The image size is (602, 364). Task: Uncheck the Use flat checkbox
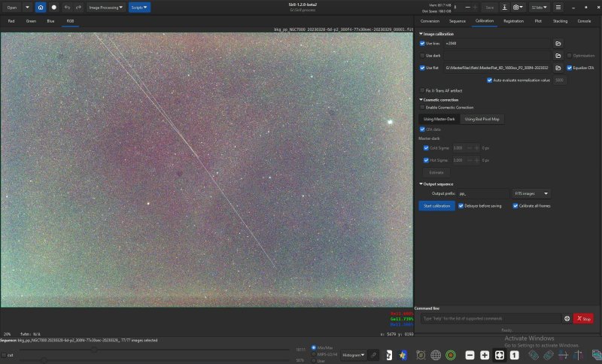[x=422, y=68]
